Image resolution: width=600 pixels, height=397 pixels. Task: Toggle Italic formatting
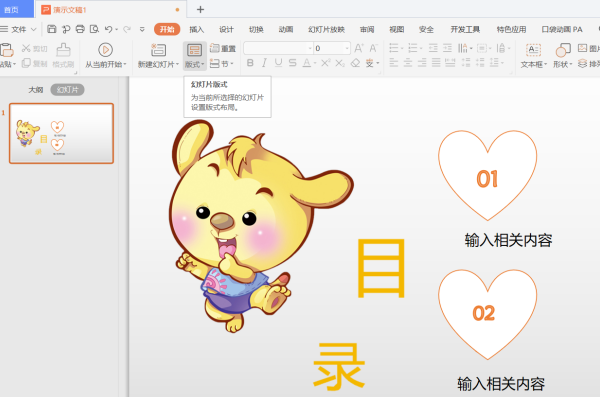(x=264, y=63)
